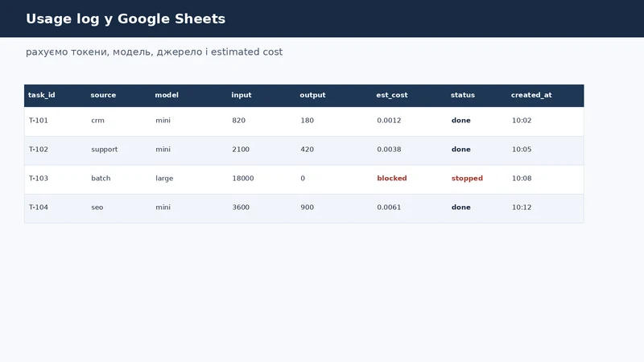The width and height of the screenshot is (644, 362).
Task: Click the mini model cell in T-102 row
Action: point(163,150)
